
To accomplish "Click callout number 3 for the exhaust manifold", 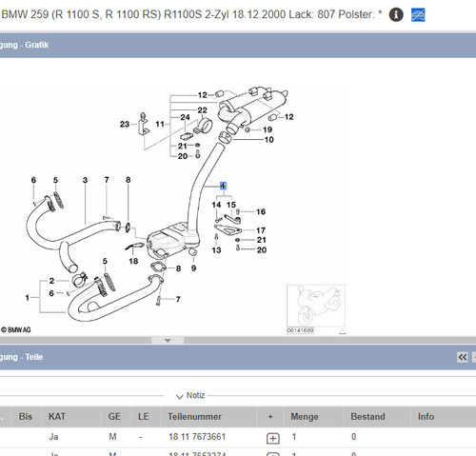I will tap(85, 180).
